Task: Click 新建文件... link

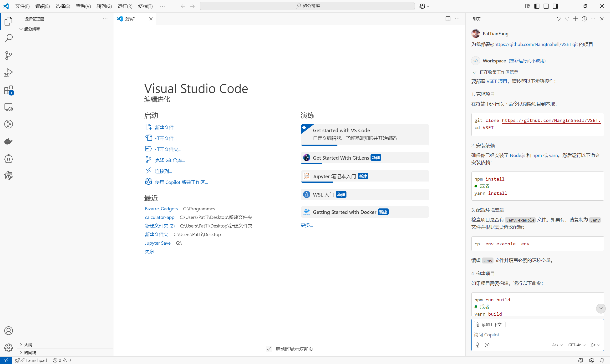Action: [166, 127]
